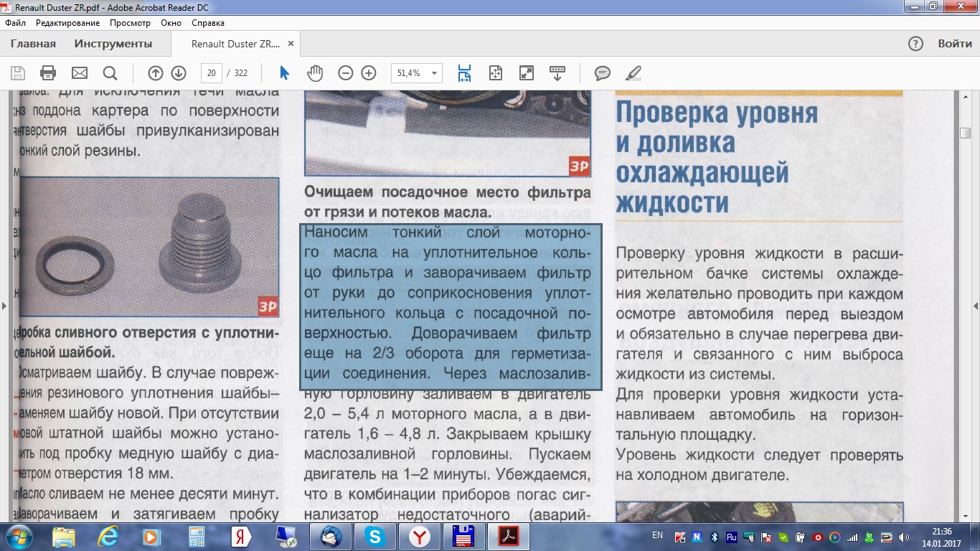This screenshot has width=980, height=551.
Task: Send the file by email via envelope icon
Action: click(x=79, y=73)
